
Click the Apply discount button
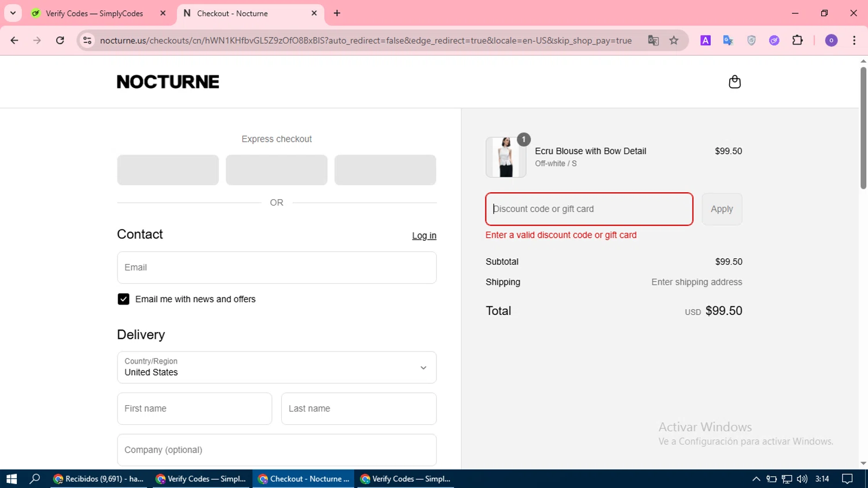tap(722, 209)
